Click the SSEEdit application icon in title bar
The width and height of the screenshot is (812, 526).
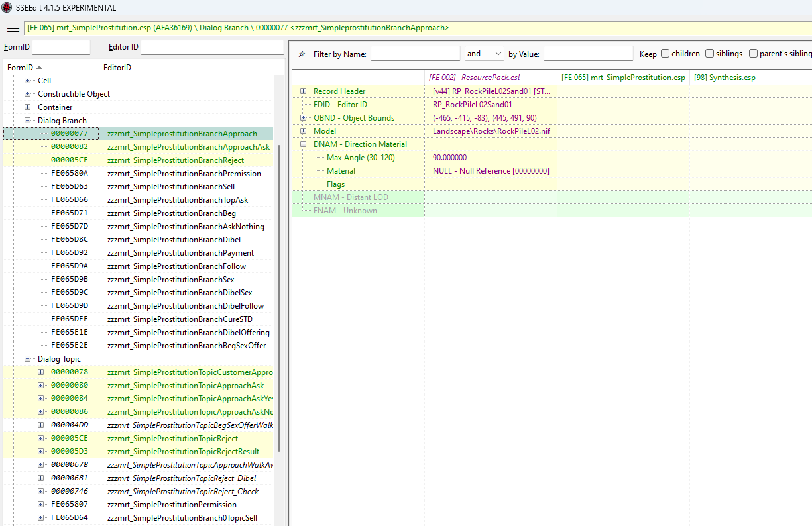point(7,7)
